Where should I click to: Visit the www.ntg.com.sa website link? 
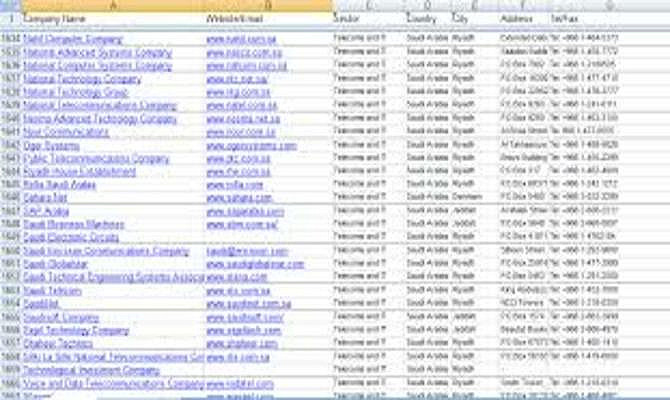pos(238,92)
